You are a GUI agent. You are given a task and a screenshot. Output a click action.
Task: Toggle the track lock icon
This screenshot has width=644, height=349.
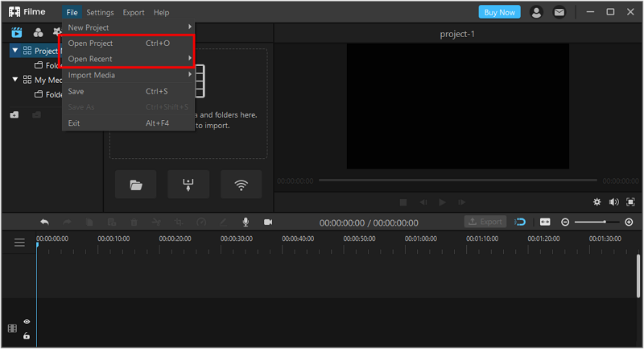(x=27, y=336)
